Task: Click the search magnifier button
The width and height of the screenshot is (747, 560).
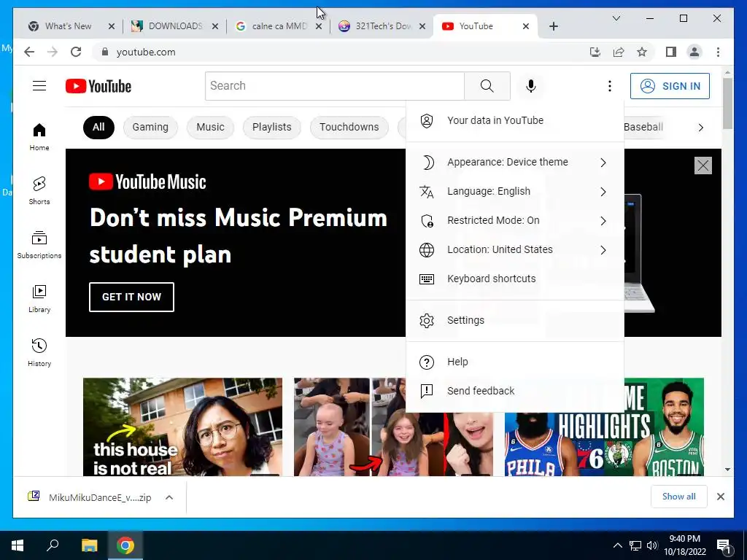Action: pos(487,86)
